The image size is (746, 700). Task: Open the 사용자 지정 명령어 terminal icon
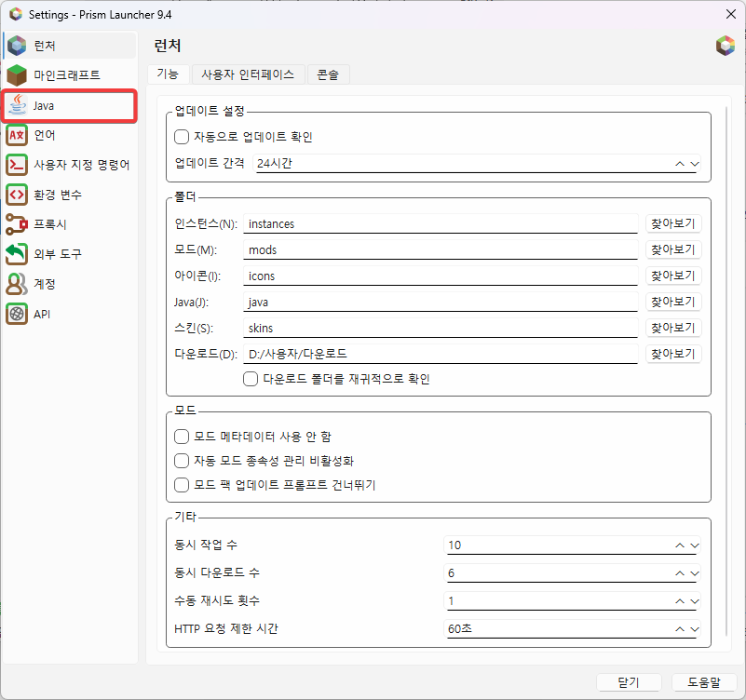[x=17, y=165]
